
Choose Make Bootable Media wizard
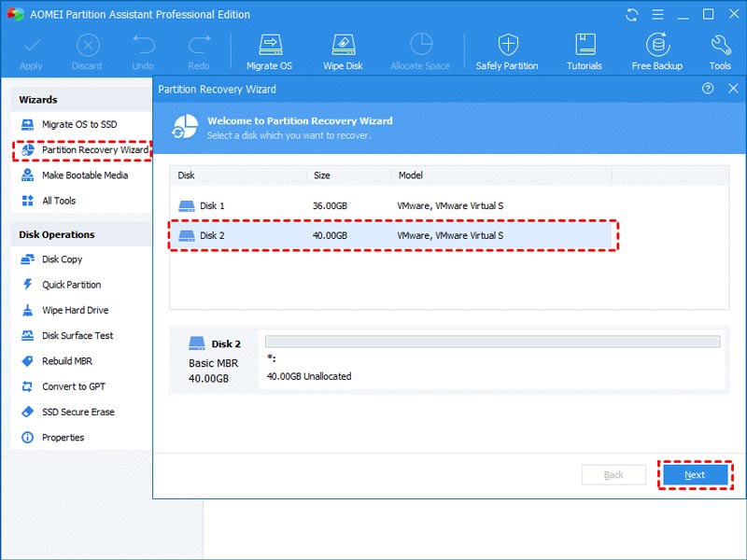[x=84, y=175]
